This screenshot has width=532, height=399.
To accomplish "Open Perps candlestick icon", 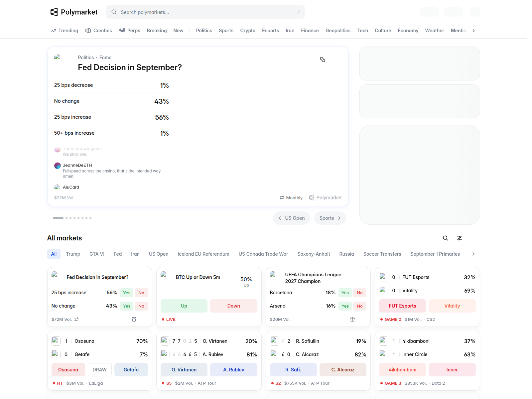I will click(x=122, y=31).
